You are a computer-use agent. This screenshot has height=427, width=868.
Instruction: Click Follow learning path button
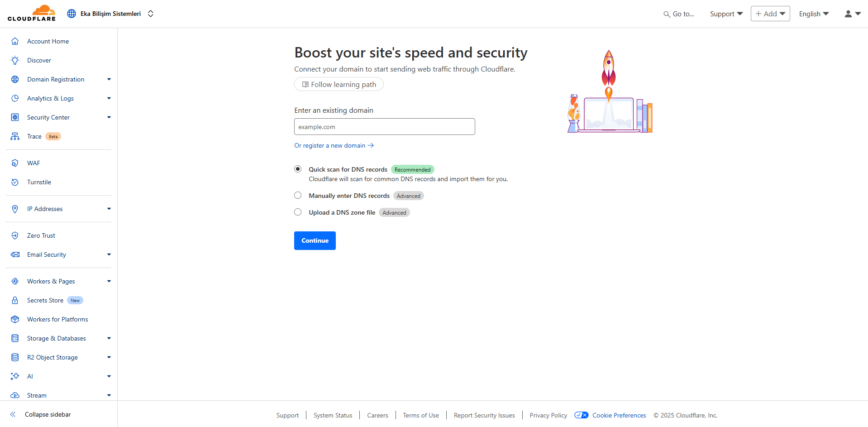339,84
